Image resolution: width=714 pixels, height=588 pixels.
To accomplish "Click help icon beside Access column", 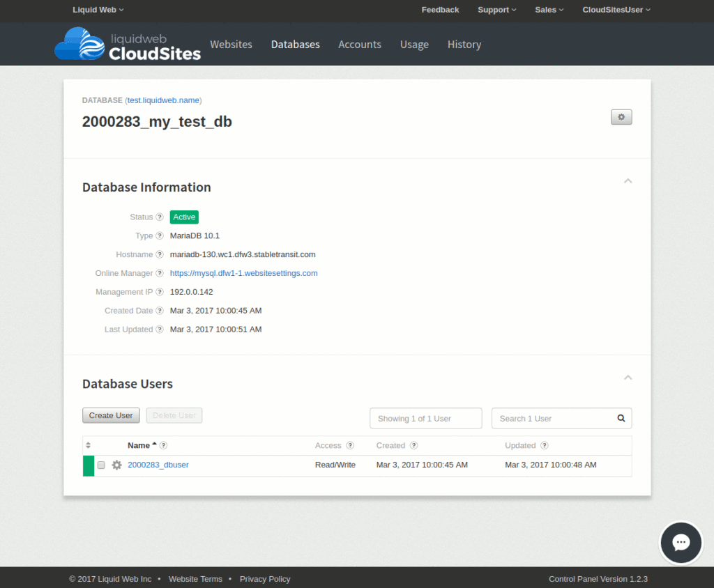I will pos(350,446).
